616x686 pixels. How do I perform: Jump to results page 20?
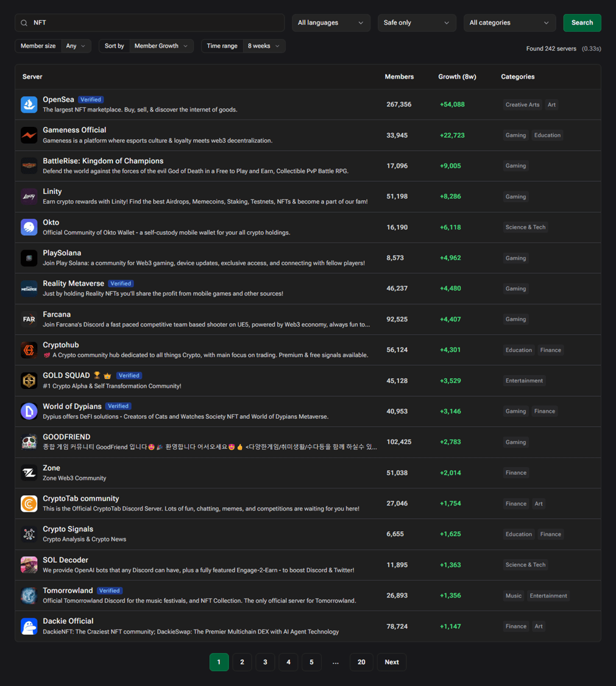pyautogui.click(x=361, y=662)
